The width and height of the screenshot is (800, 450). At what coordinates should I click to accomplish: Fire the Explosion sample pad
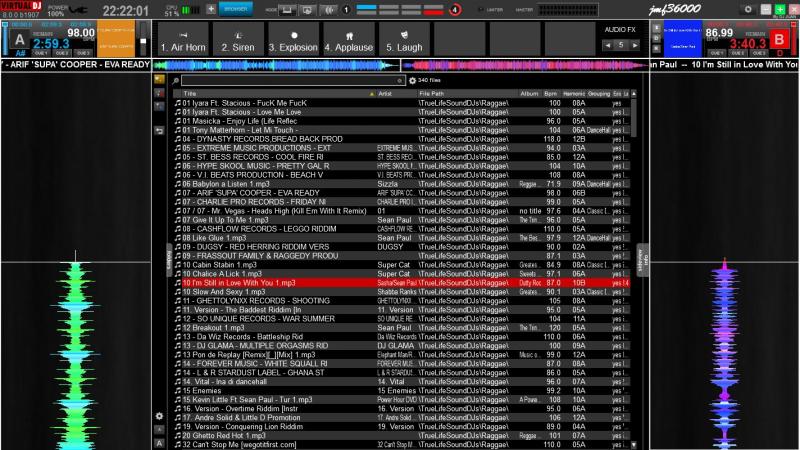click(291, 45)
